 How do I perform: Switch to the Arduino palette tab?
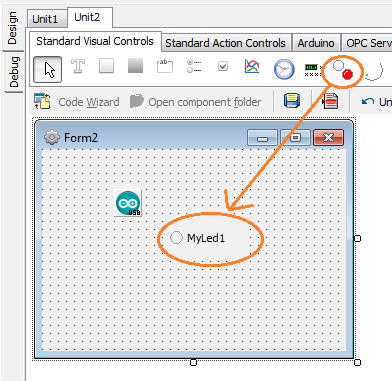tap(316, 43)
